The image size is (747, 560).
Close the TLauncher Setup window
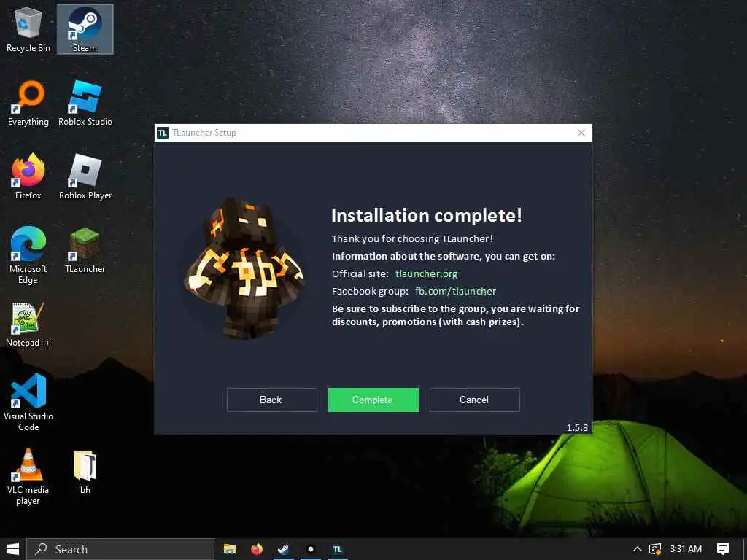(x=581, y=133)
